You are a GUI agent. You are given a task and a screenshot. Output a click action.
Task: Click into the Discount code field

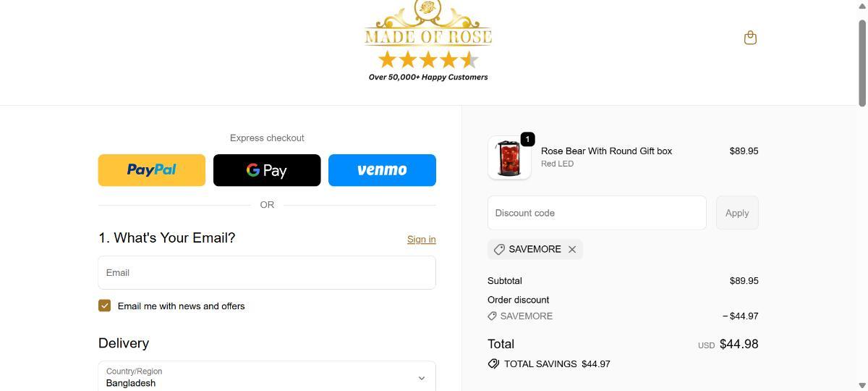tap(597, 213)
